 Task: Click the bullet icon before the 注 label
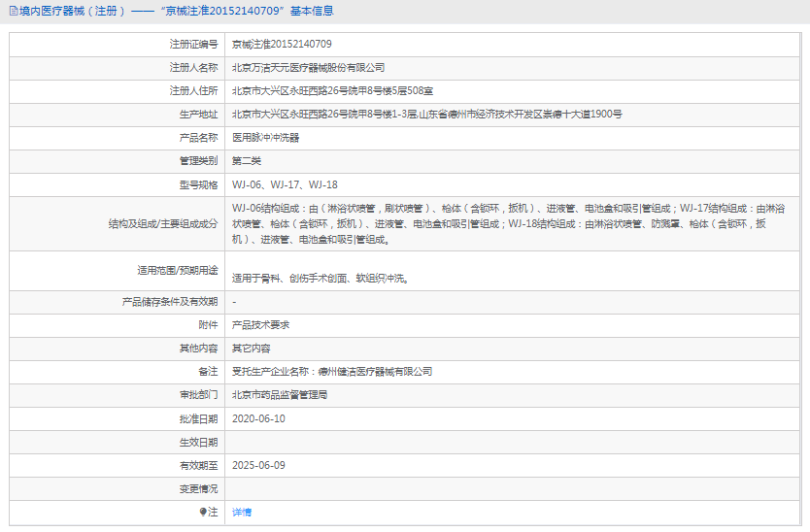[203, 512]
